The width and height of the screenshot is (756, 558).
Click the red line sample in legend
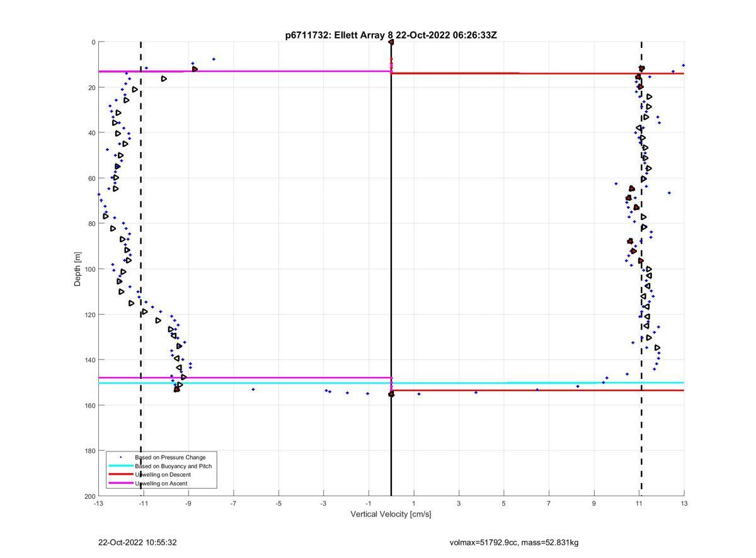[x=120, y=475]
